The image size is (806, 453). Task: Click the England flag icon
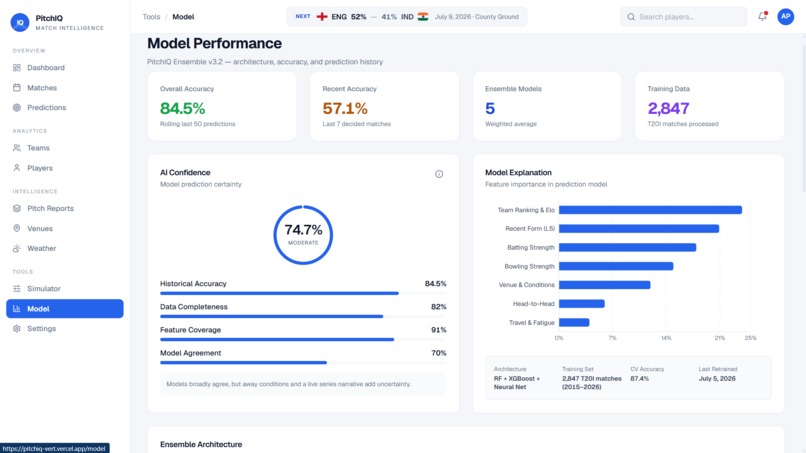pyautogui.click(x=322, y=16)
